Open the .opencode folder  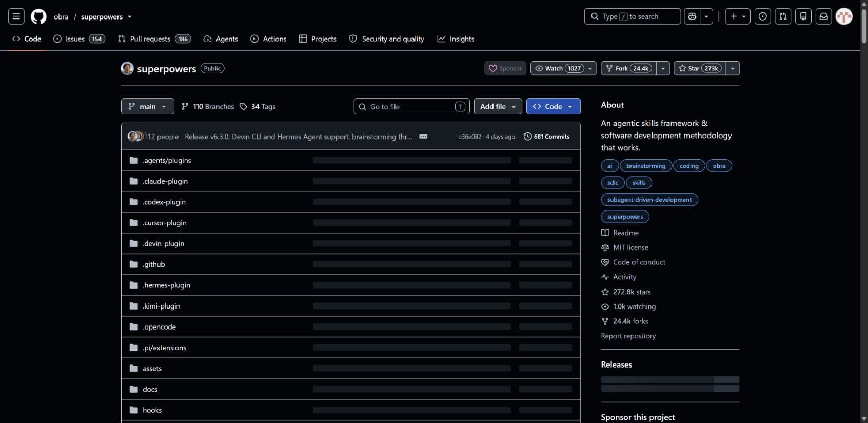click(159, 327)
